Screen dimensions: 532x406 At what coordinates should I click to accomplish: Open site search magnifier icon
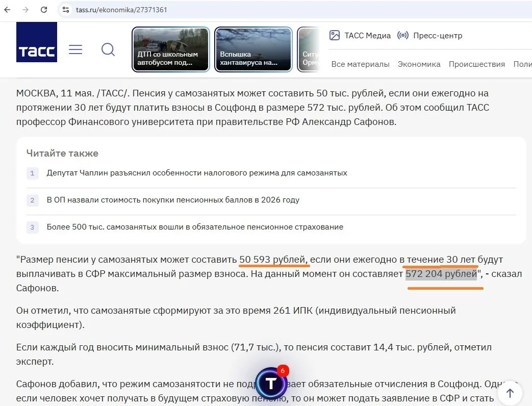click(x=108, y=49)
